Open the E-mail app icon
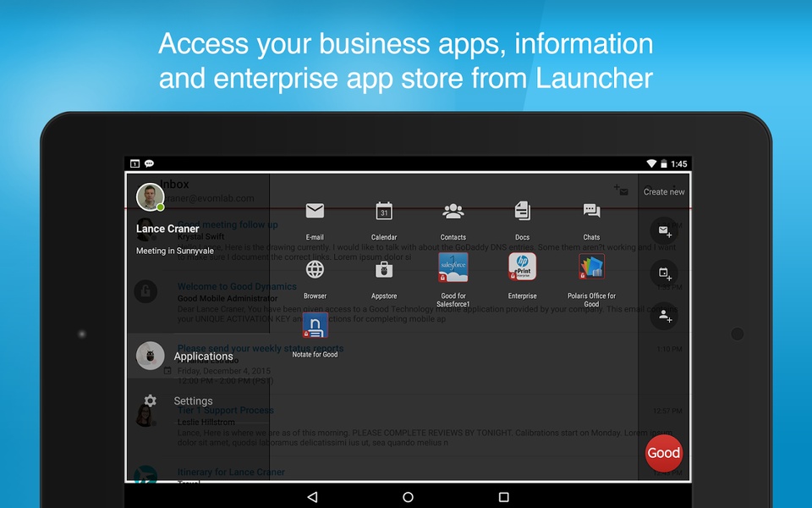Screen dimensions: 812x508 click(315, 211)
